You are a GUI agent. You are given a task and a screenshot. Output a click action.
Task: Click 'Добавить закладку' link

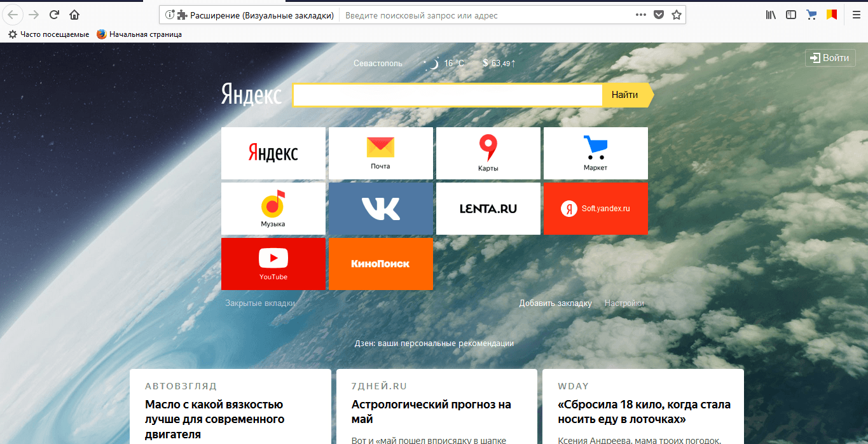(555, 303)
